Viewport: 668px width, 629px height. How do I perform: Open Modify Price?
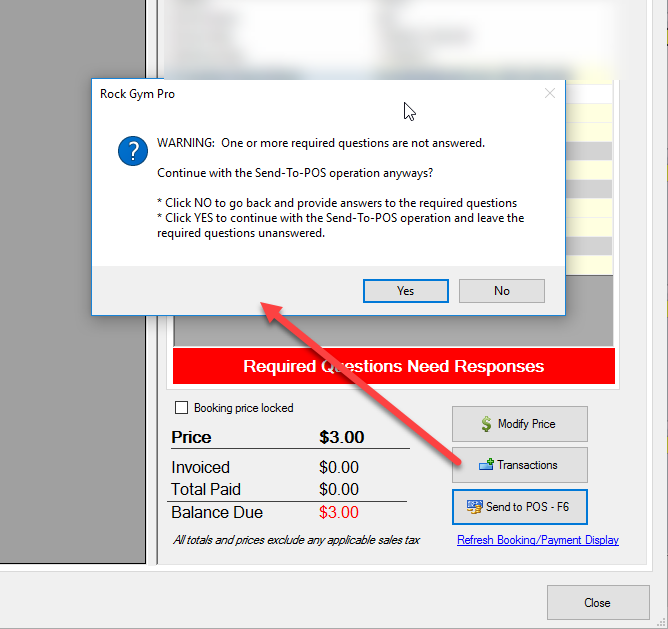[x=519, y=424]
